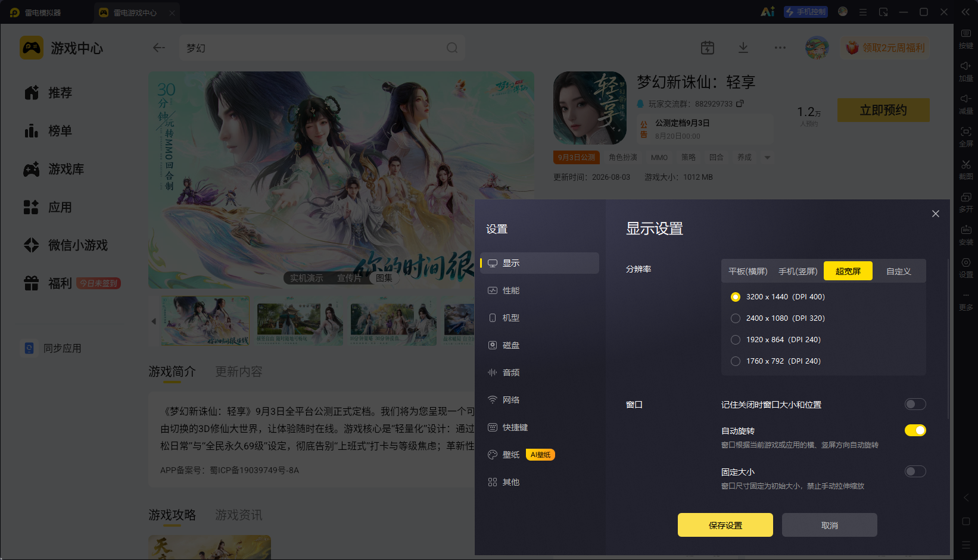
Task: Open 应用 in game center sidebar
Action: coord(49,207)
